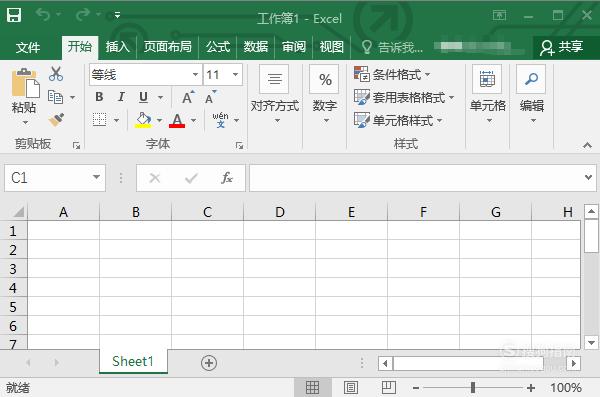Undo the last action
The width and height of the screenshot is (600, 397).
[43, 15]
